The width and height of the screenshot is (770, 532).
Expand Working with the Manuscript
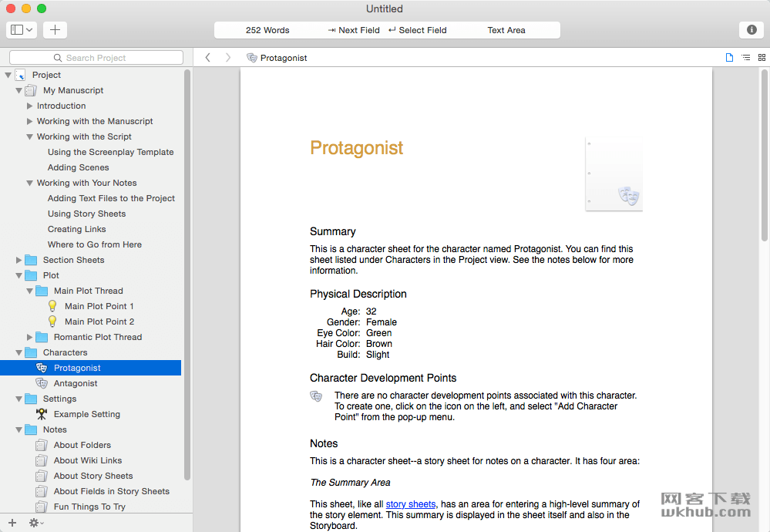pyautogui.click(x=29, y=121)
